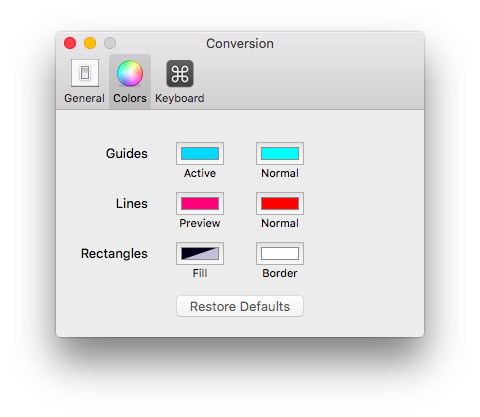Click the Lines row label
The height and width of the screenshot is (417, 480).
point(132,203)
